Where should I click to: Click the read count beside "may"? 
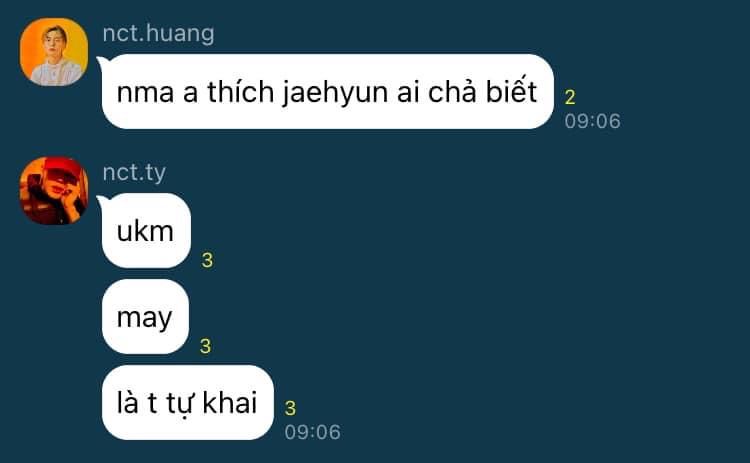click(x=205, y=346)
